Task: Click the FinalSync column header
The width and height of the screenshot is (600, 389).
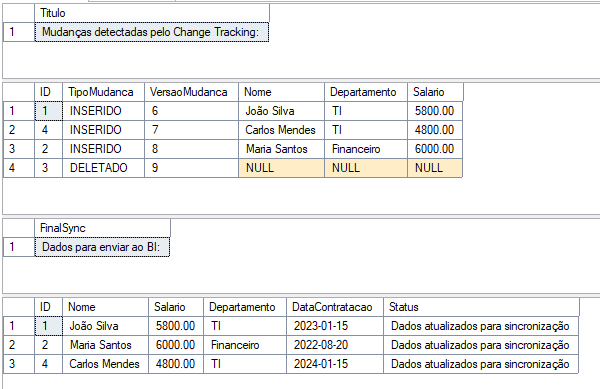Action: 103,228
